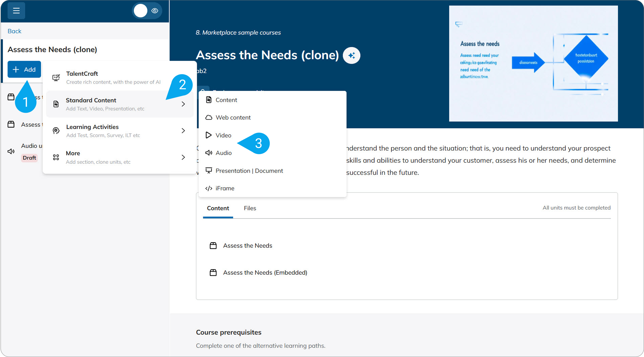Click unit icon beside Assess the Needs (Embedded)
The height and width of the screenshot is (357, 644).
click(213, 272)
